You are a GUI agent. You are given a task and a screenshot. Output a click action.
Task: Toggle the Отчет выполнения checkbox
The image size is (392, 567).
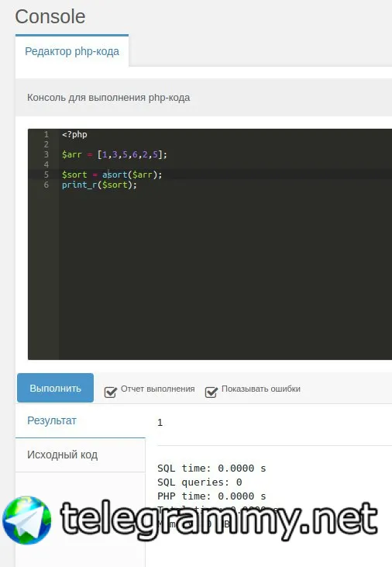tap(110, 392)
